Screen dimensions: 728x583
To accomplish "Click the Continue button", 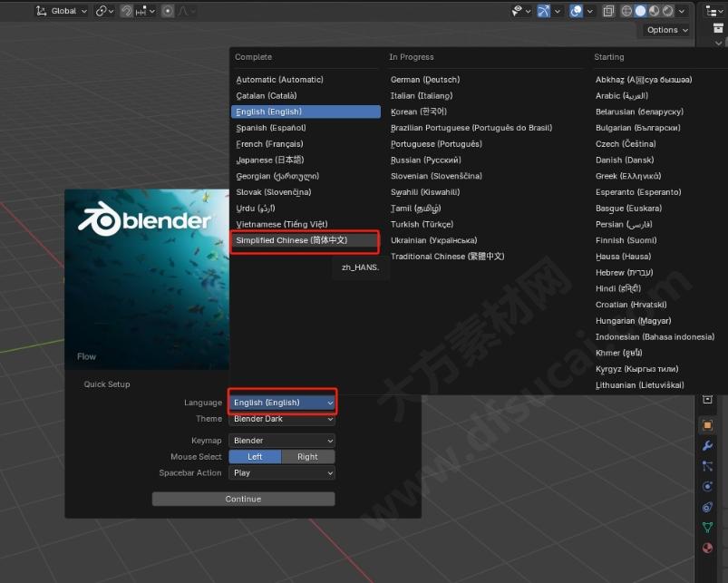I will pyautogui.click(x=243, y=499).
